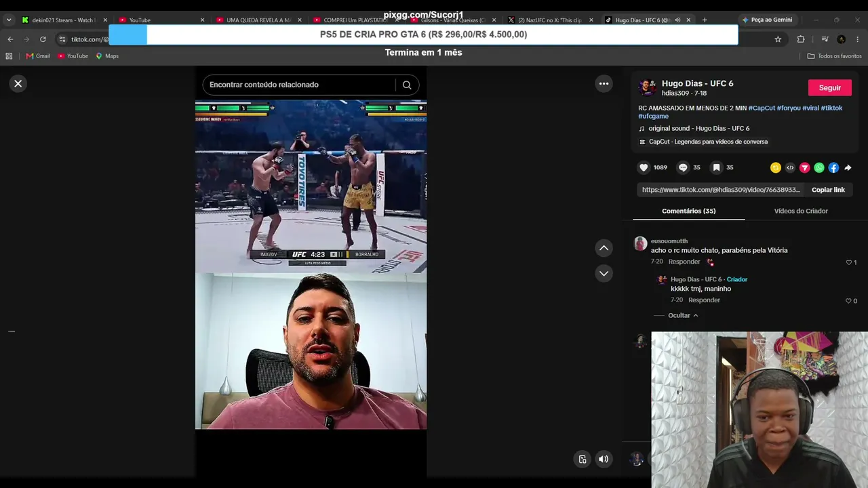Share the video on WhatsApp
This screenshot has height=488, width=868.
click(819, 167)
